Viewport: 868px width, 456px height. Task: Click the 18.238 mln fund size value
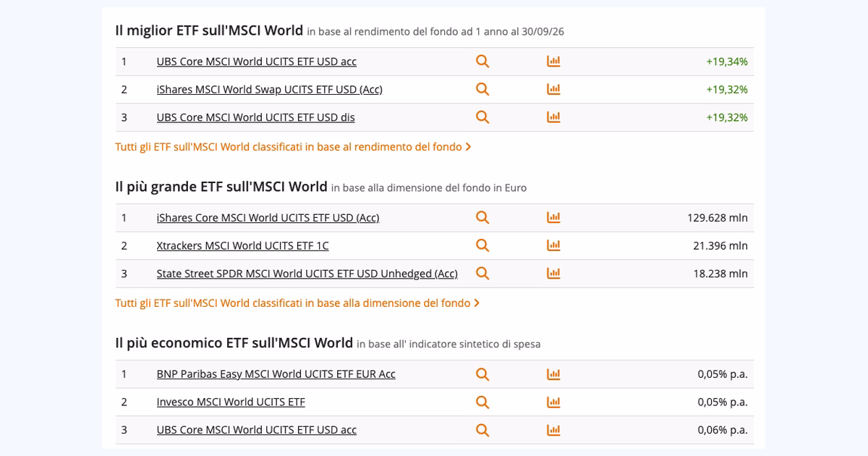pyautogui.click(x=720, y=274)
